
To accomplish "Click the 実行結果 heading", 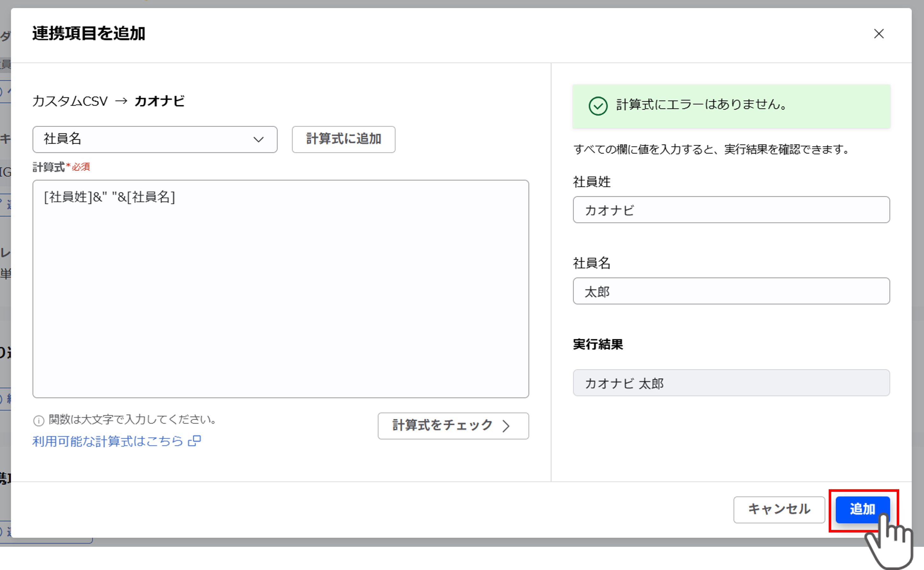I will tap(598, 344).
